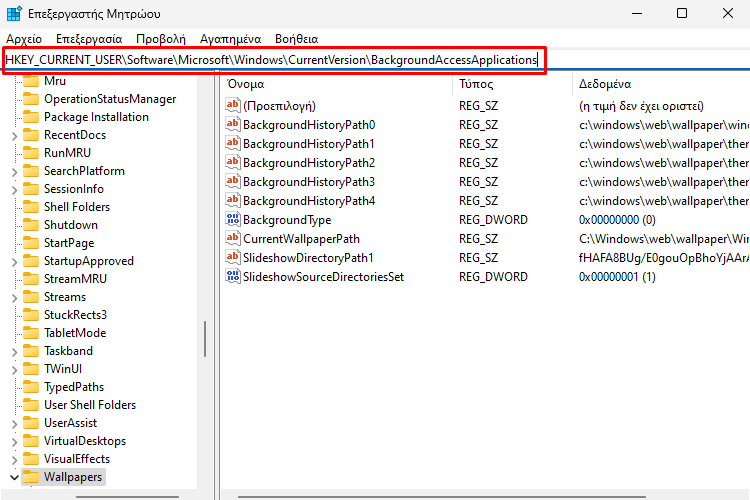Screen dimensions: 750x500
Task: Select the Taskband tree item
Action: [x=68, y=351]
